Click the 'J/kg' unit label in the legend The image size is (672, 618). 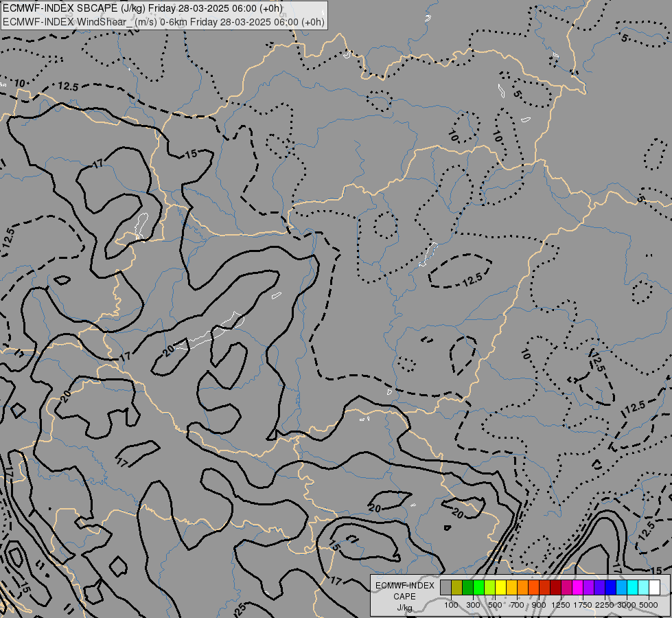tap(404, 608)
